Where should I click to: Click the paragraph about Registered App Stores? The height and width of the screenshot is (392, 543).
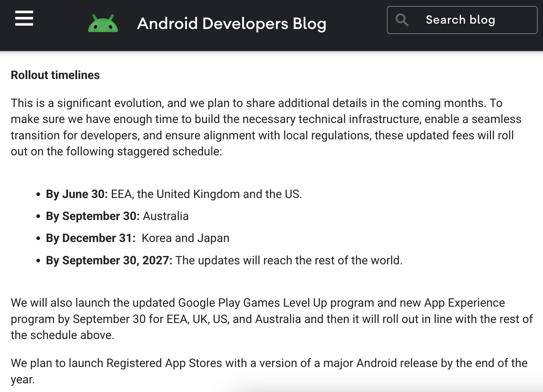[269, 371]
